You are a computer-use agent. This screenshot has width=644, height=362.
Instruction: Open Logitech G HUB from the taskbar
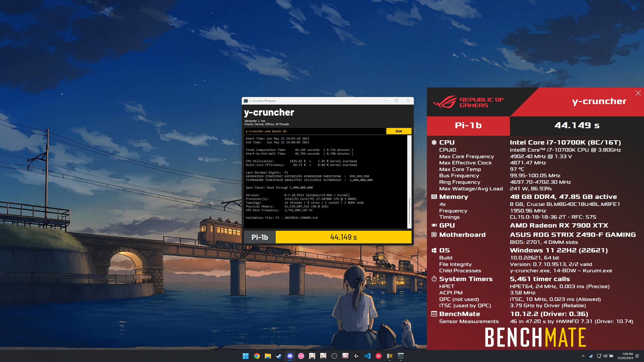[356, 356]
